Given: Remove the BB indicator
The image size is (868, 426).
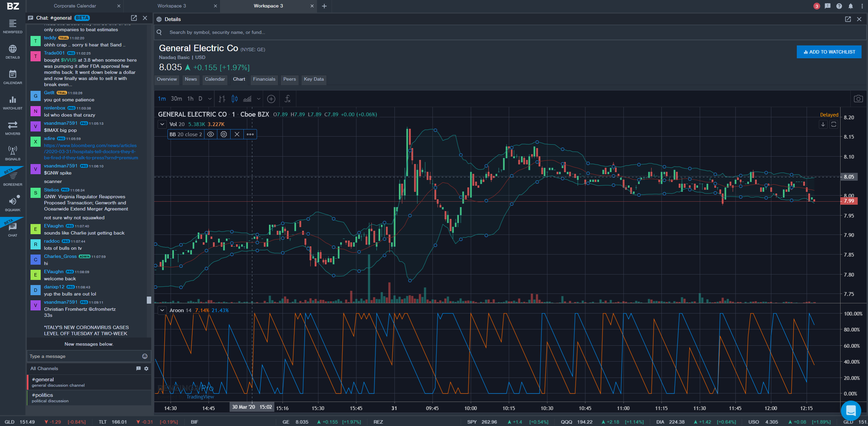Looking at the screenshot, I should tap(237, 135).
